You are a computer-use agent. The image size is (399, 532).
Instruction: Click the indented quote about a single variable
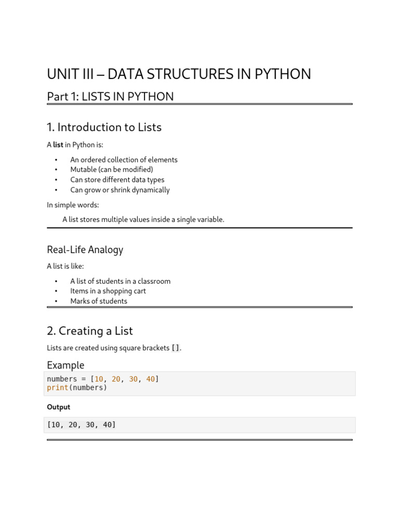click(x=143, y=220)
